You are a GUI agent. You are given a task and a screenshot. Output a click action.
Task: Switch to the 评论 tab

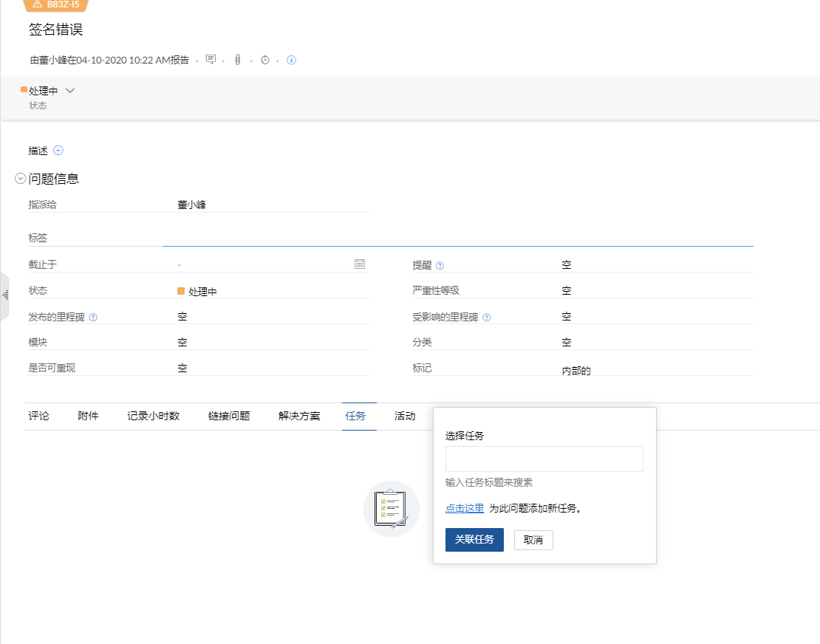[38, 416]
